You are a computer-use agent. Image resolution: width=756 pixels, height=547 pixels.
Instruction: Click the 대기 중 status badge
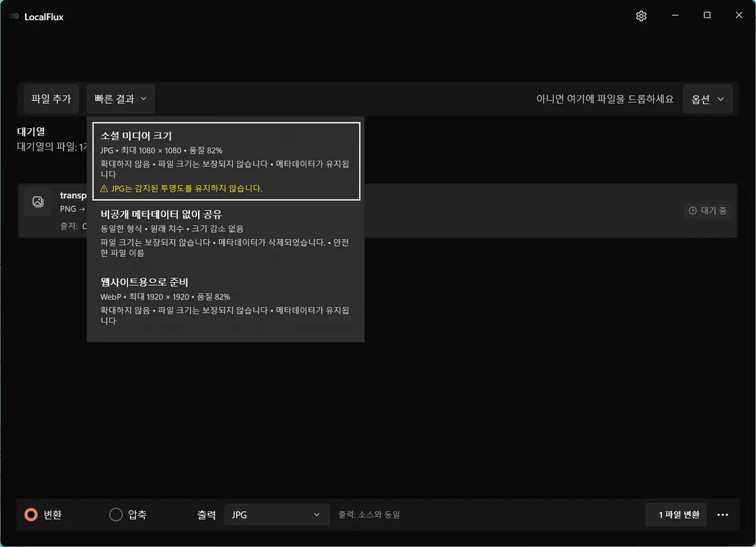(x=709, y=211)
